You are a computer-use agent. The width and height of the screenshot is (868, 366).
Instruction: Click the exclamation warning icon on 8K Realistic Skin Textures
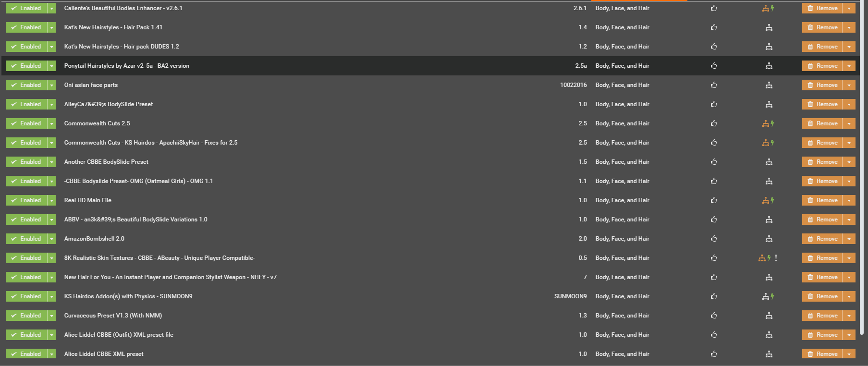pos(776,258)
